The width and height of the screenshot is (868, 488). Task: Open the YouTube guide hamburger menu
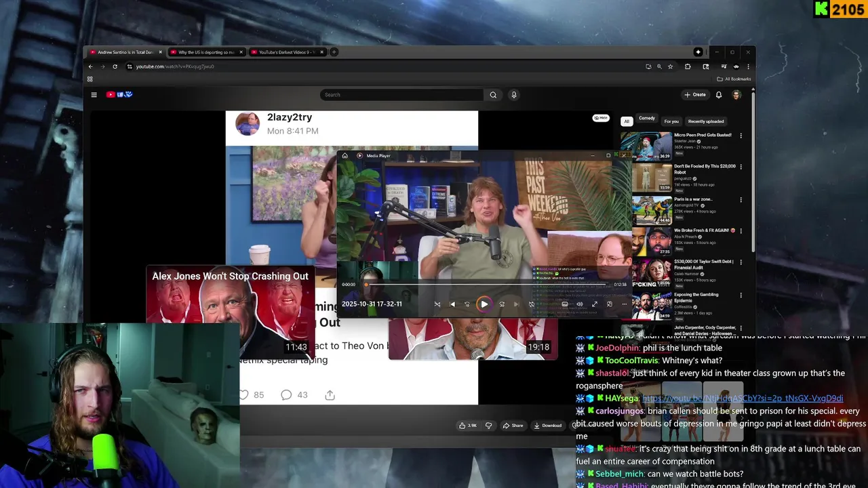pyautogui.click(x=94, y=95)
